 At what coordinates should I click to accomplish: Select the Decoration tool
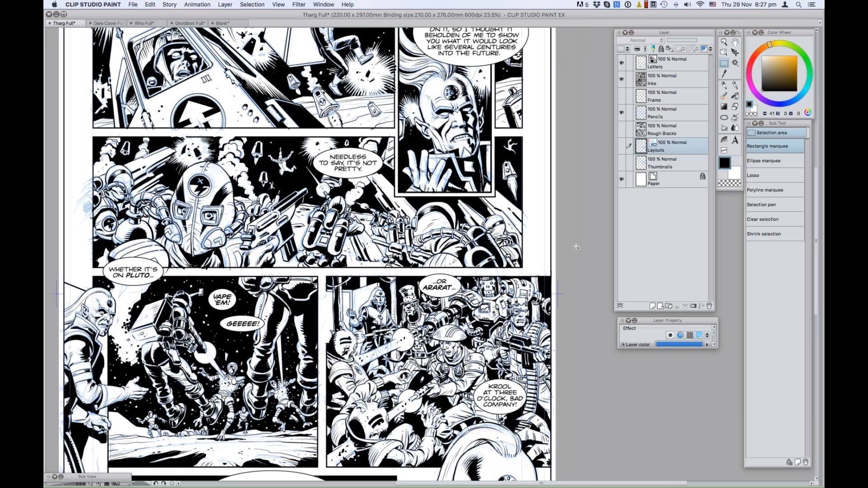pyautogui.click(x=724, y=128)
